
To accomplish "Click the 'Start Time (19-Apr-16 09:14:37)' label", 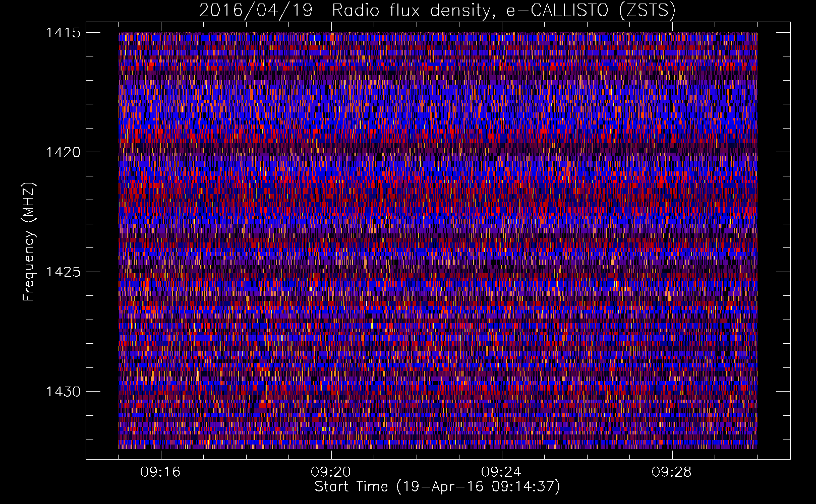I will click(x=437, y=487).
